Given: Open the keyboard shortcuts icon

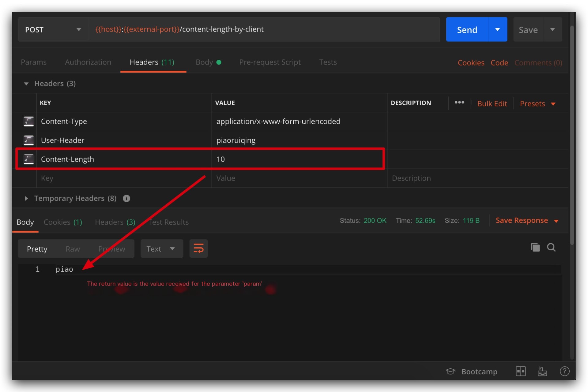Looking at the screenshot, I should (542, 371).
